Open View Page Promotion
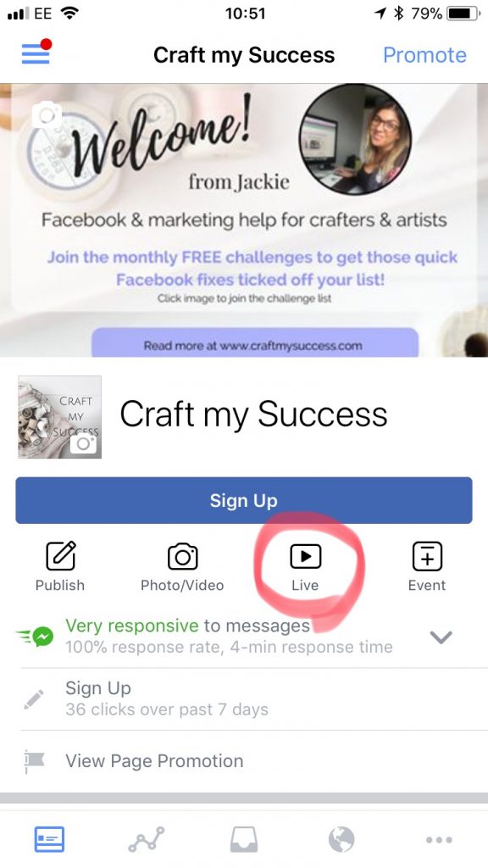Image resolution: width=488 pixels, height=868 pixels. [x=254, y=761]
